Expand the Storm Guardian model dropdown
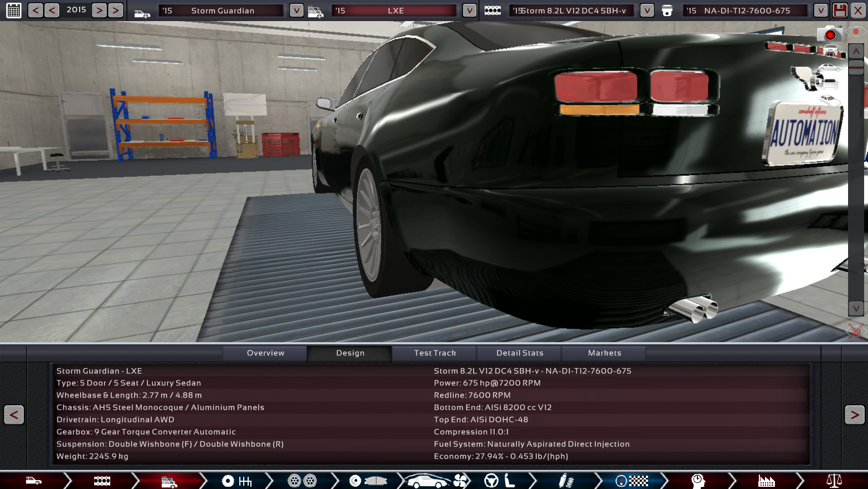Viewport: 868px width, 489px height. (x=296, y=11)
